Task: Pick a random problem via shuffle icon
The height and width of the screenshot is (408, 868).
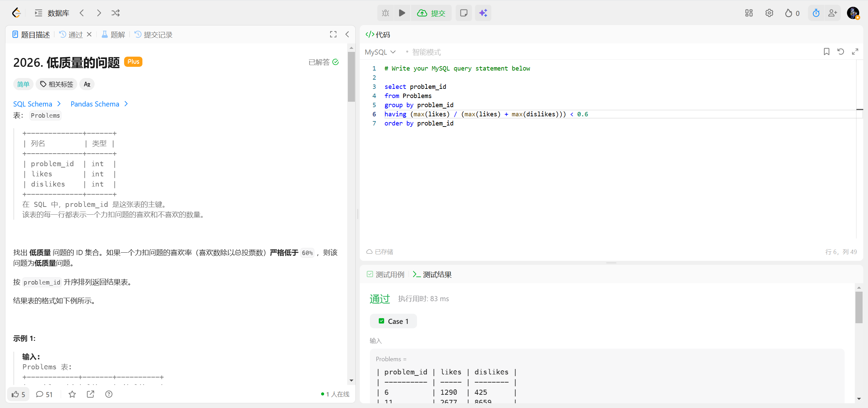Action: (116, 13)
